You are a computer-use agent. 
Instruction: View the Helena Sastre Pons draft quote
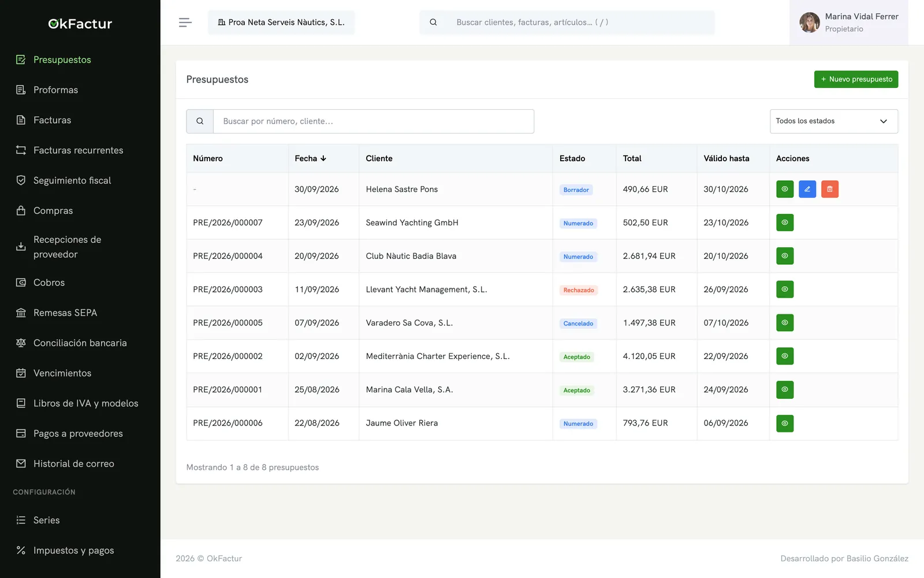785,189
